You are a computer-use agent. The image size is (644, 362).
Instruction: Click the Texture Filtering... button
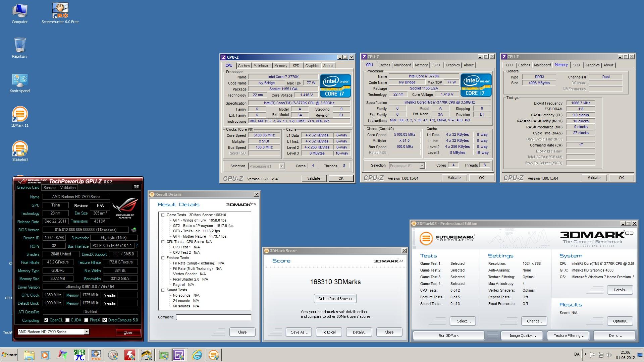(x=569, y=336)
